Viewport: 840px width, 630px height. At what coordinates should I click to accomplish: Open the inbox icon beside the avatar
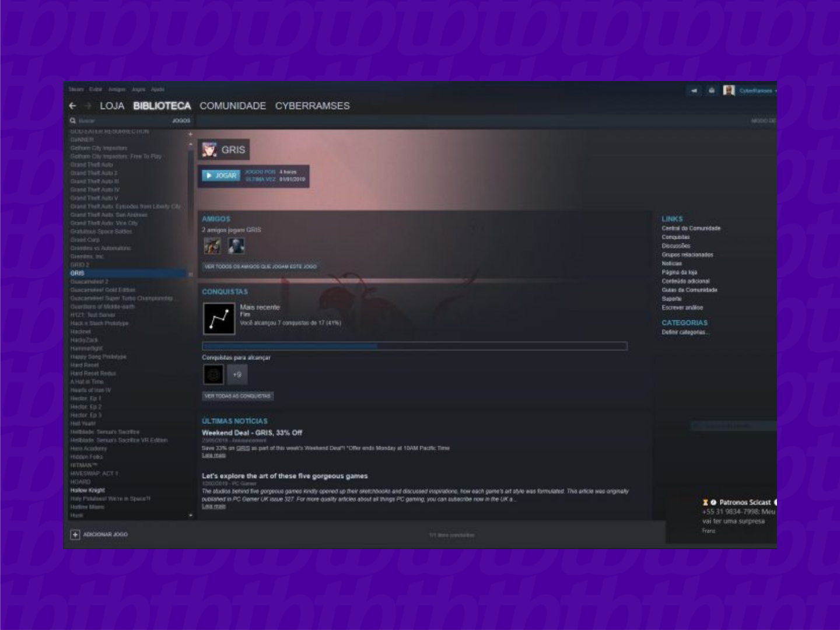point(712,90)
